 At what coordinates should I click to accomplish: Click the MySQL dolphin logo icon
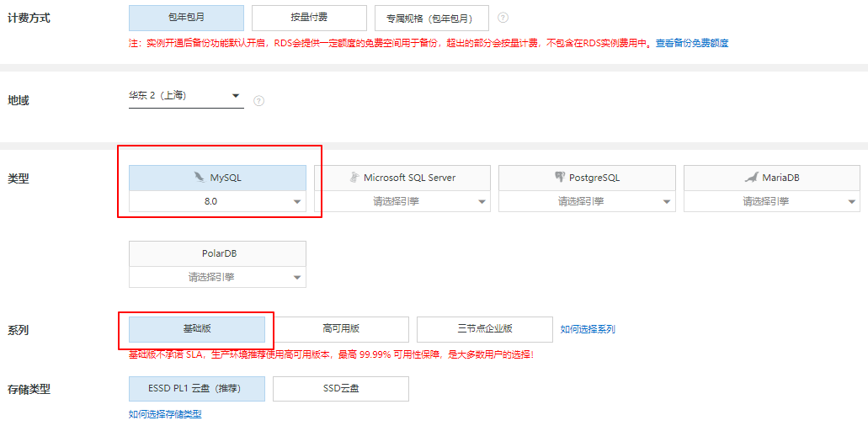click(199, 178)
